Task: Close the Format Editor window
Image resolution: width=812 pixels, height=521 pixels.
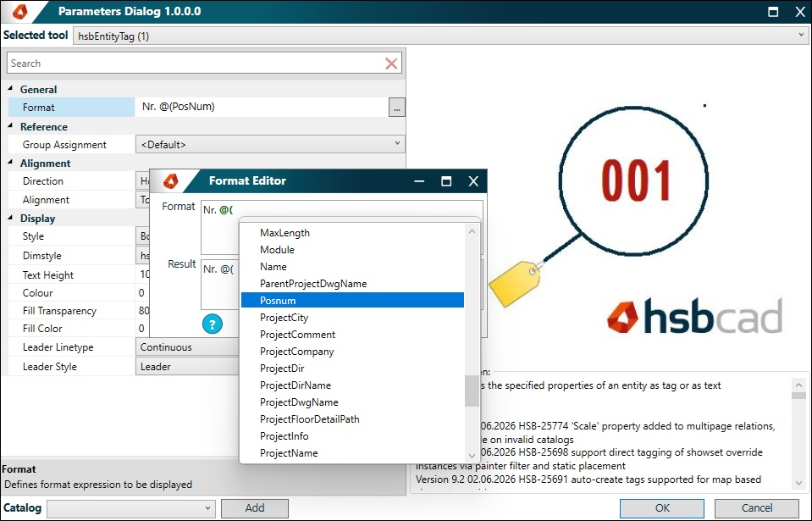Action: (473, 181)
